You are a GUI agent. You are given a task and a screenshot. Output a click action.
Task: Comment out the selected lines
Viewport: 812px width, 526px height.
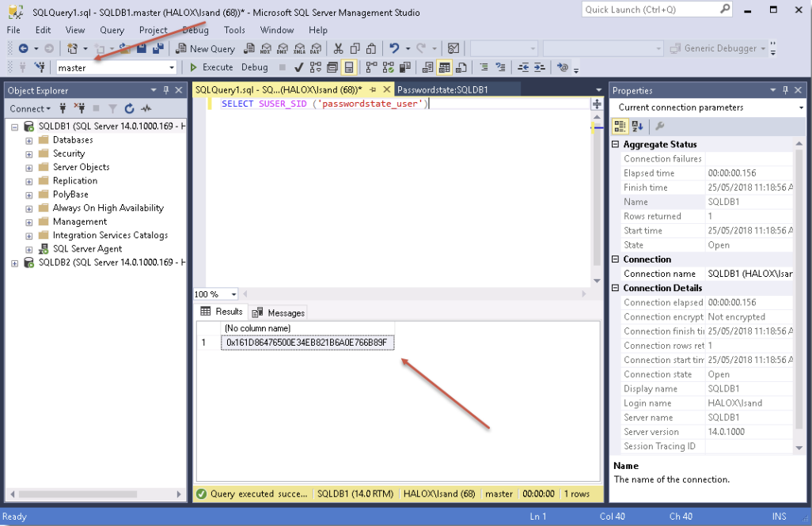click(484, 67)
